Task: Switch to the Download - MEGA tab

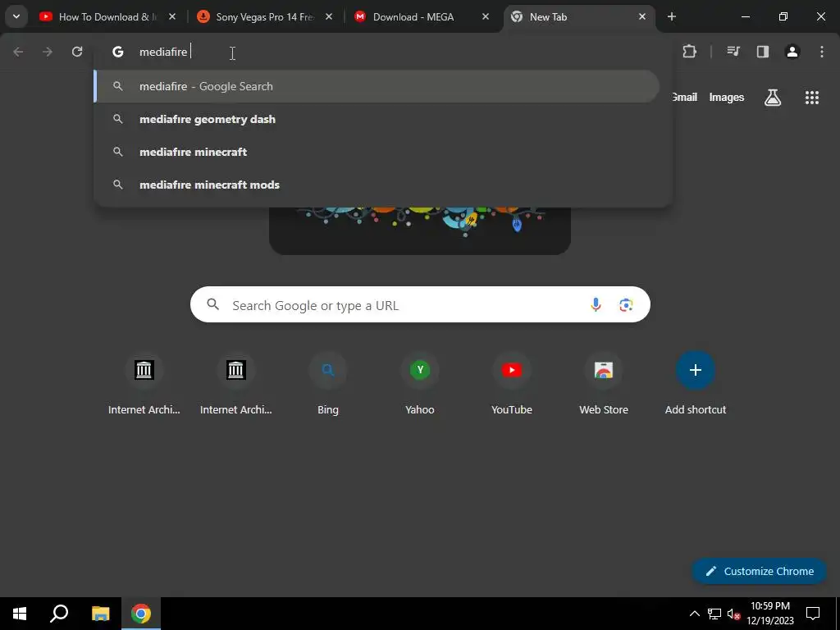Action: (421, 17)
